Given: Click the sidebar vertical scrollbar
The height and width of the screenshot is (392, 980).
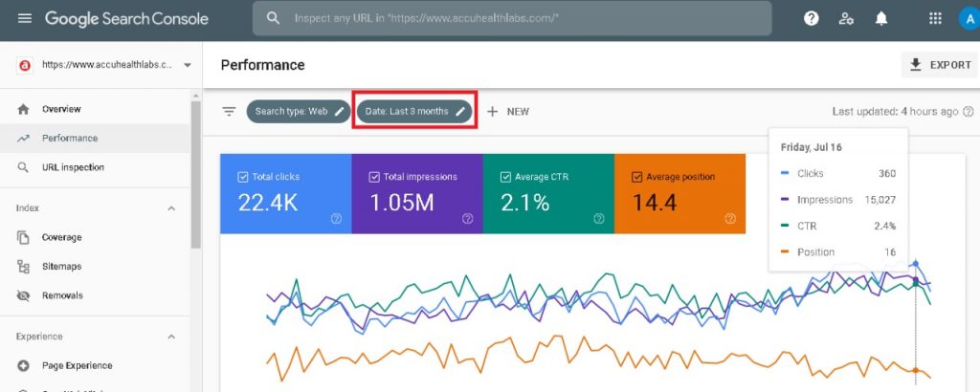Looking at the screenshot, I should tap(195, 175).
